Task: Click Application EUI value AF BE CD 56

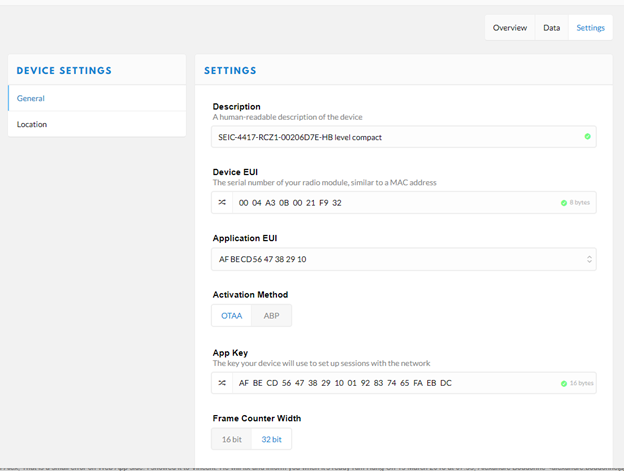Action: tap(262, 259)
